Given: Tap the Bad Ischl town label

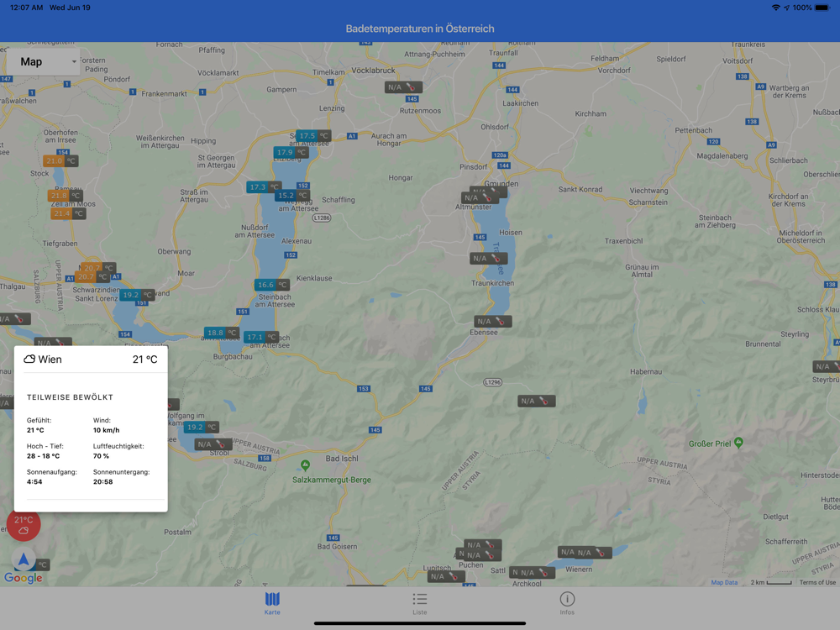Looking at the screenshot, I should point(342,459).
